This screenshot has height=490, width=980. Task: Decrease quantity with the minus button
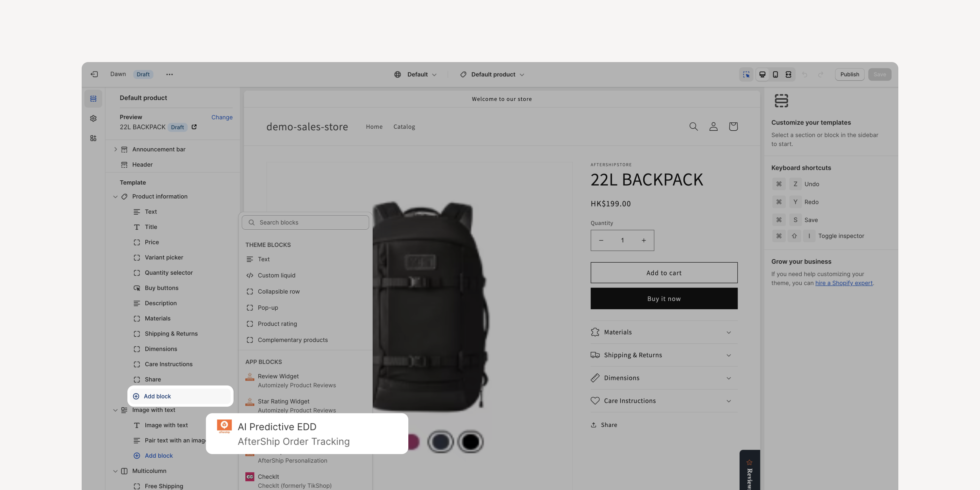click(x=601, y=240)
